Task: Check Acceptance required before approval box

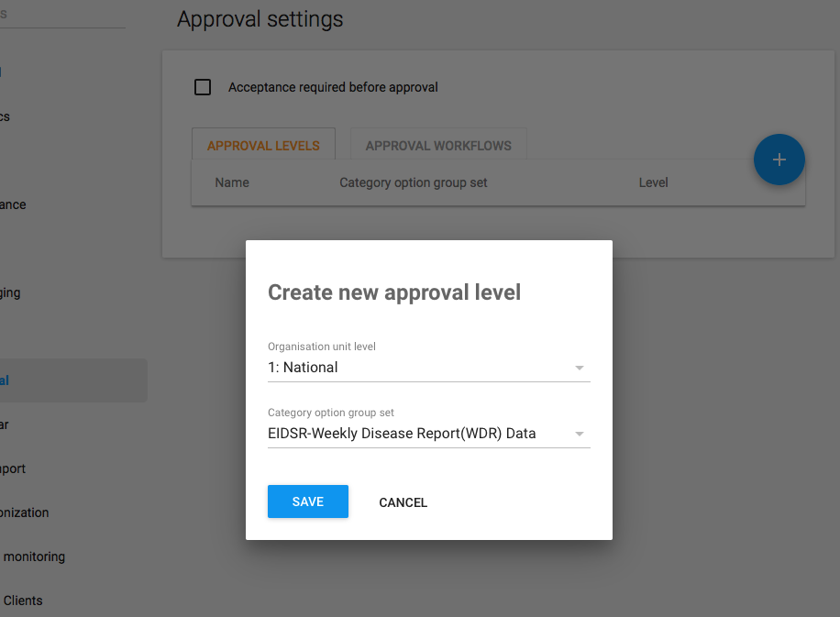Action: pyautogui.click(x=203, y=88)
